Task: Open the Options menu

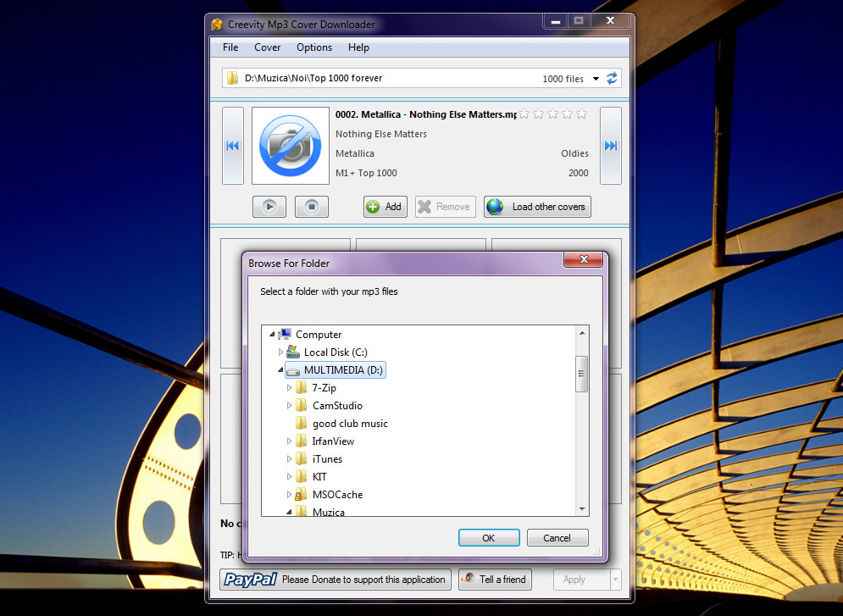Action: click(314, 47)
